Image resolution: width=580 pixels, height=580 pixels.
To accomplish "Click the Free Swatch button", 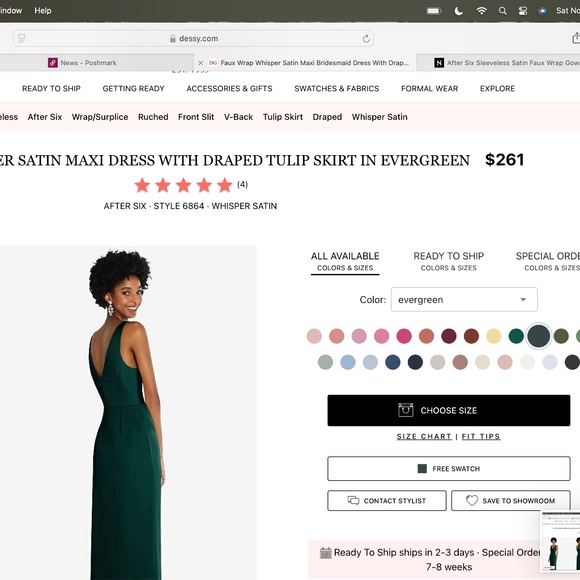I will click(449, 469).
